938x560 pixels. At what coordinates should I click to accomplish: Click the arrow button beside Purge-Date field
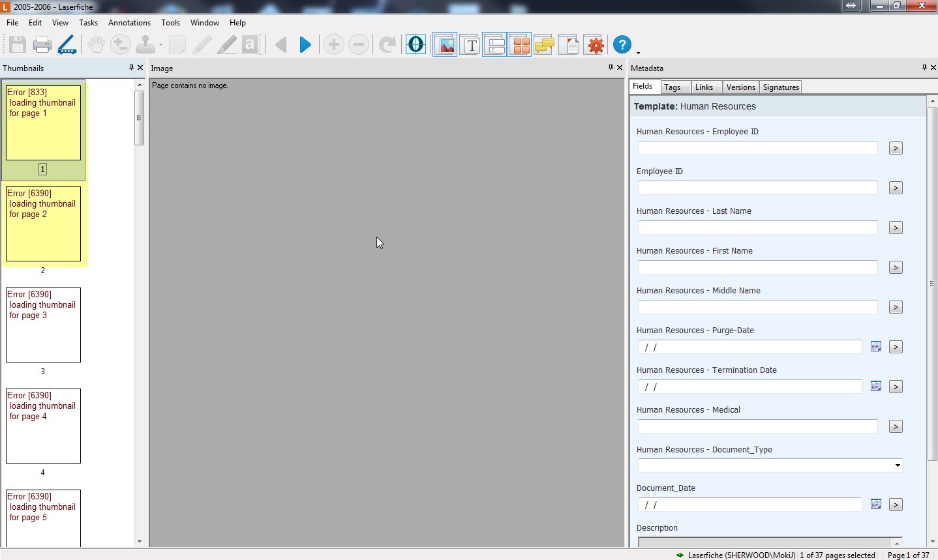click(x=896, y=347)
